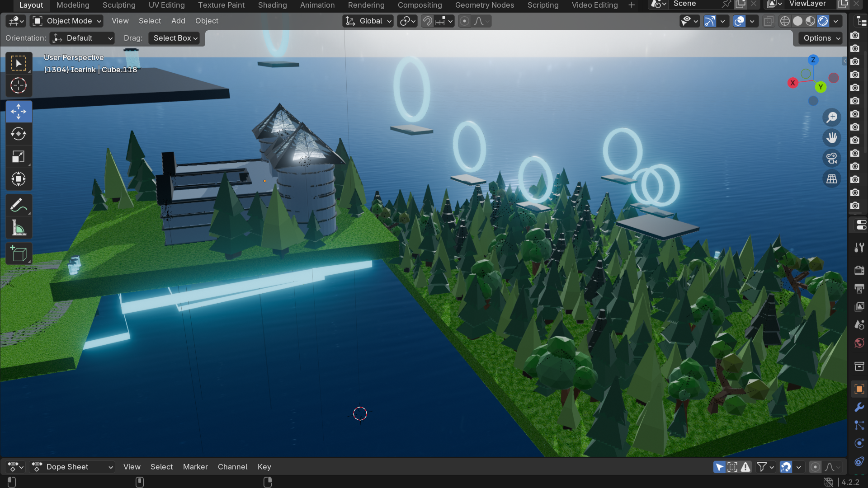Toggle camera view in viewport
This screenshot has height=488, width=868.
(x=832, y=159)
